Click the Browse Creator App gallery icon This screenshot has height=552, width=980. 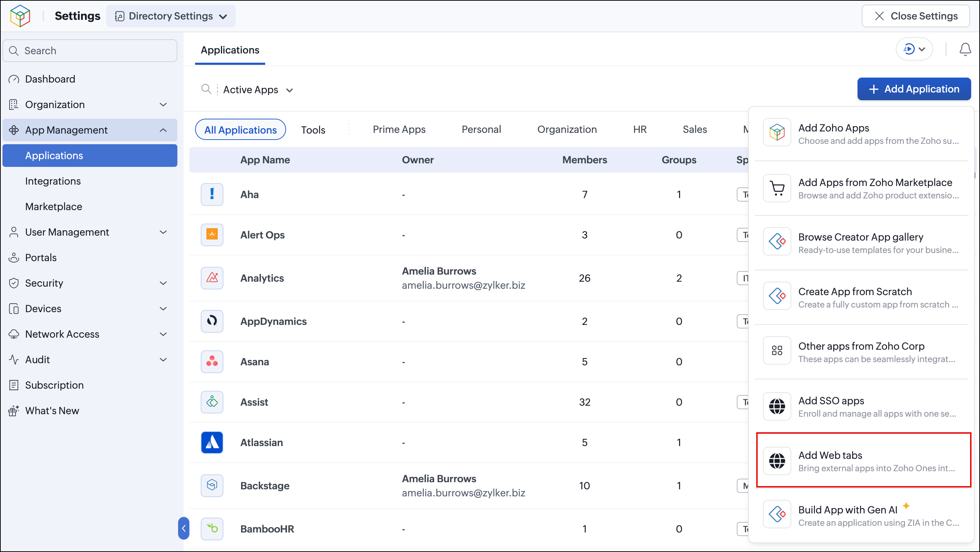[x=777, y=241]
